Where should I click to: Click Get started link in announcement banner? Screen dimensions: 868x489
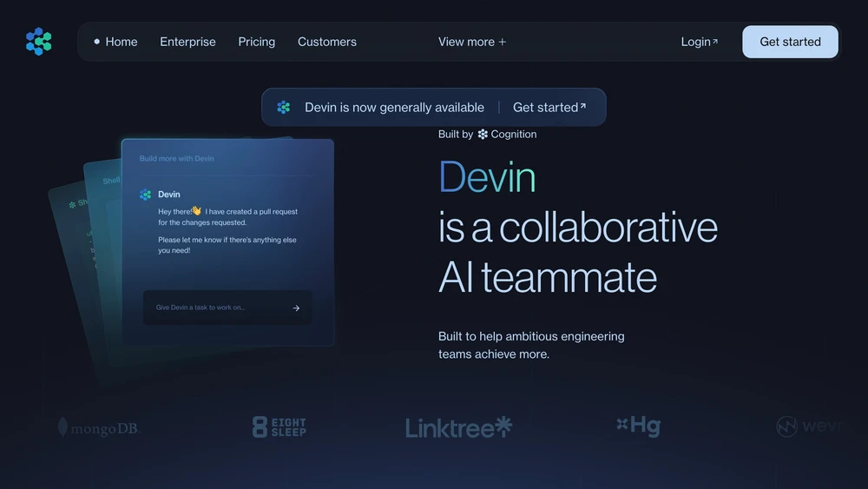[549, 107]
